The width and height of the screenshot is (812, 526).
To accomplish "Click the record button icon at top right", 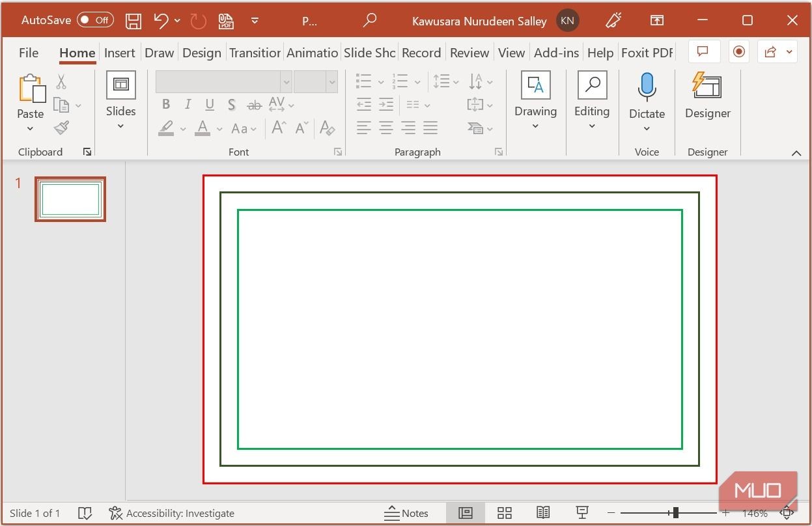I will 739,51.
